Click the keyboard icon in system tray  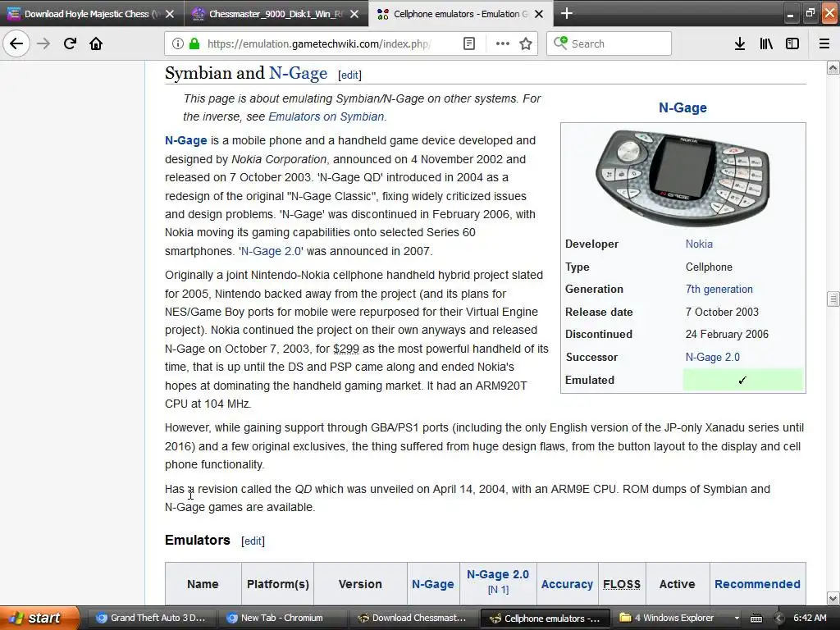(x=756, y=619)
